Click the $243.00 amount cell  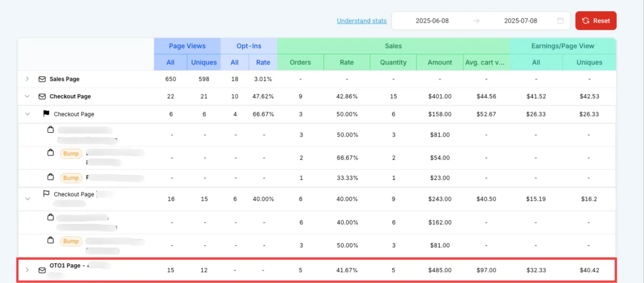440,199
